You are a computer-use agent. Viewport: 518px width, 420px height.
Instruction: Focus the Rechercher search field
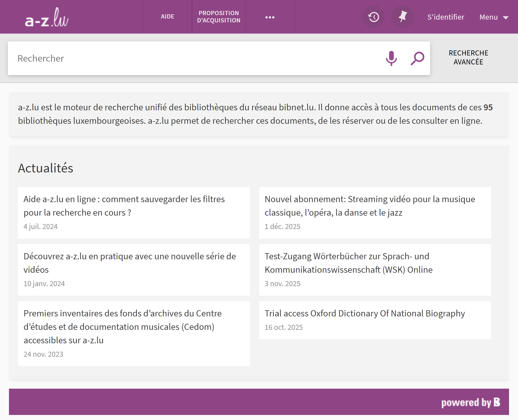click(196, 58)
